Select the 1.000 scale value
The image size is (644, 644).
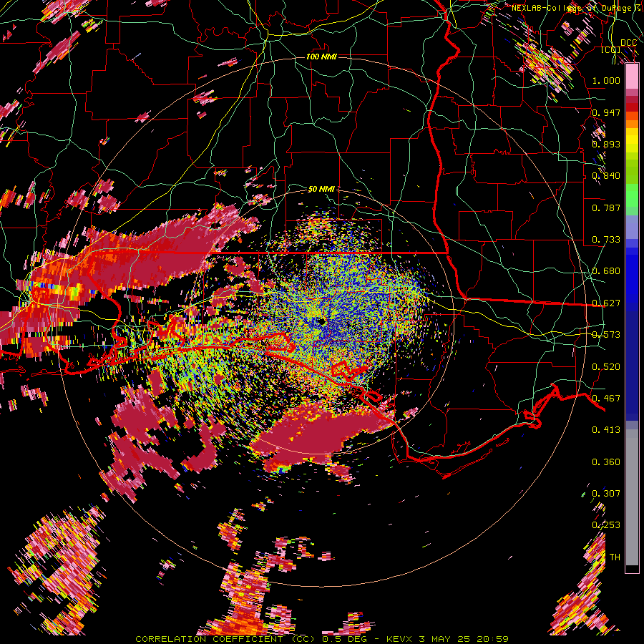coord(606,80)
